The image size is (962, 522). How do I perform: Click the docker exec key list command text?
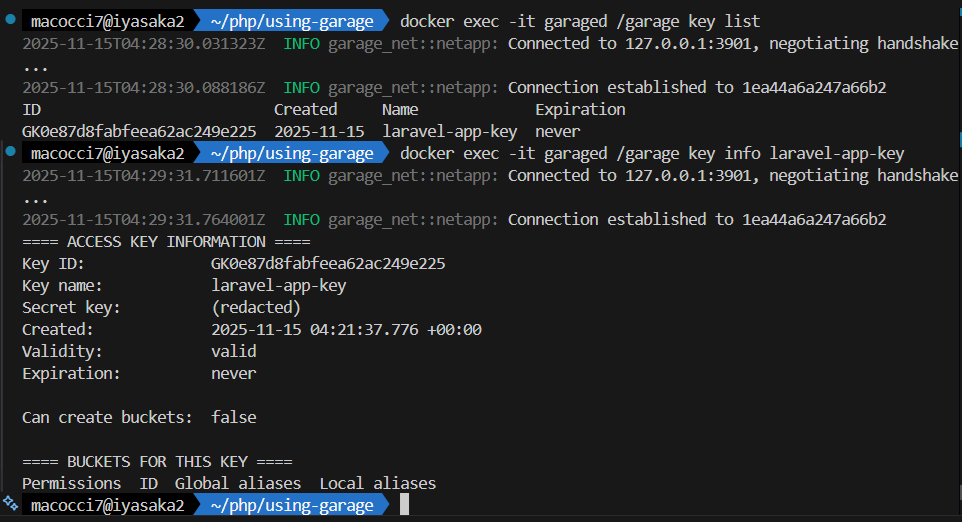[x=580, y=21]
